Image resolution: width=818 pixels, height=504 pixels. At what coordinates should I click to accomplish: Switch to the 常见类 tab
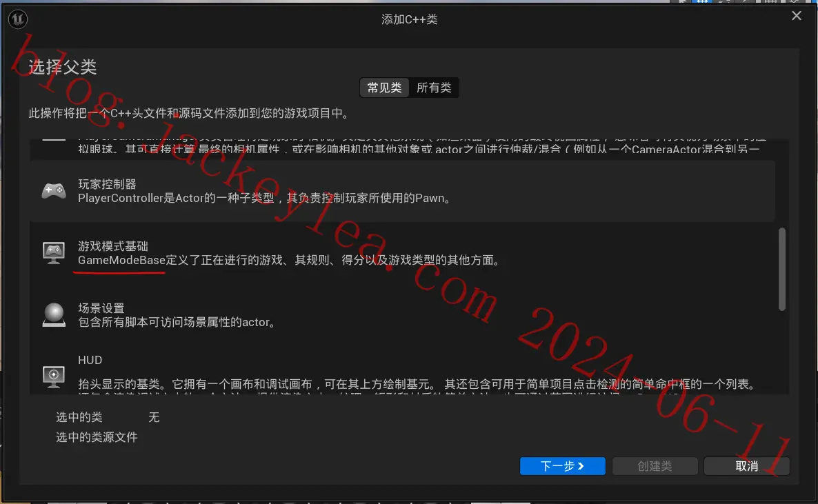click(x=384, y=88)
